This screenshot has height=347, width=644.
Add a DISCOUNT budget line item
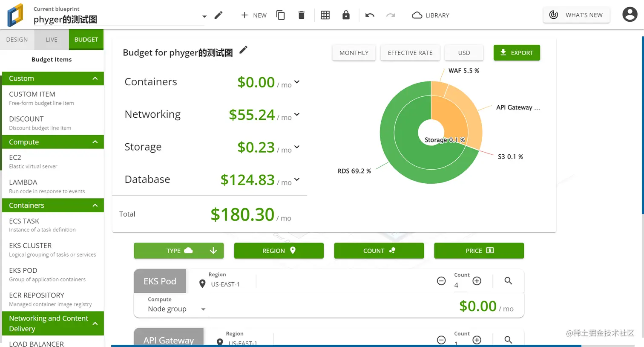(53, 123)
